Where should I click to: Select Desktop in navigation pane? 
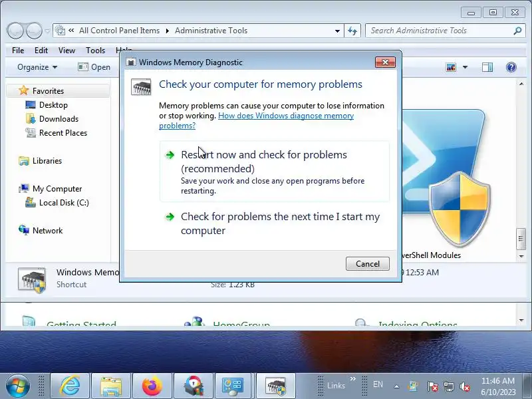[x=53, y=105]
